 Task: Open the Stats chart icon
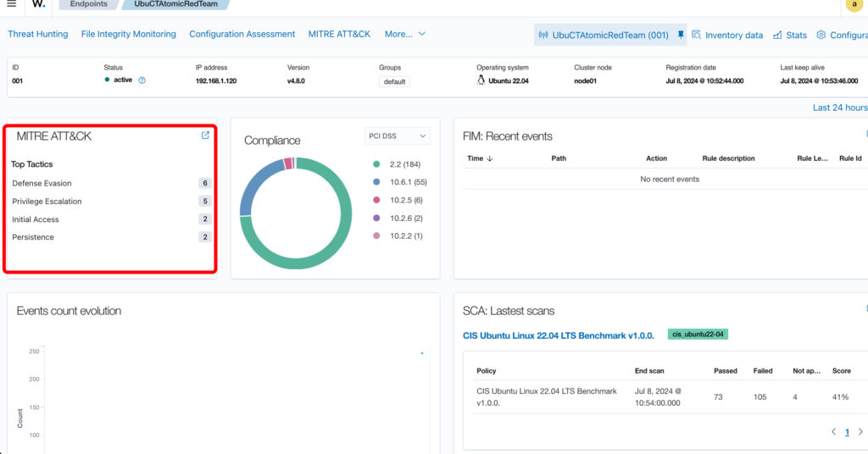pos(778,35)
